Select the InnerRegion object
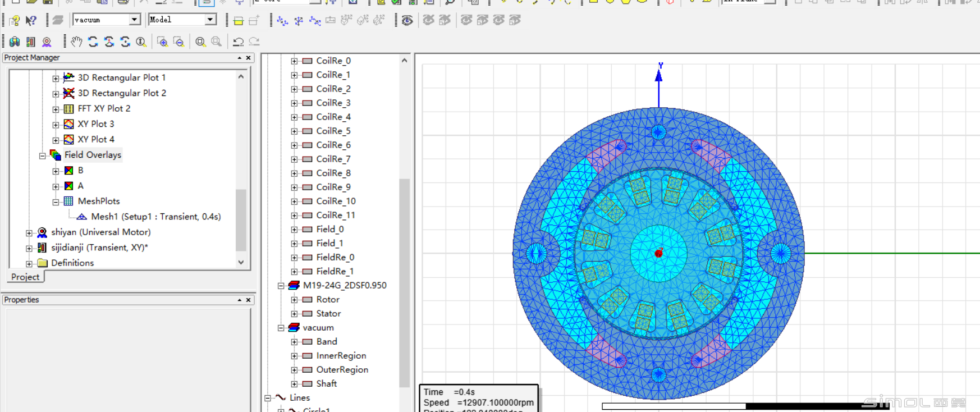The image size is (980, 412). (x=341, y=356)
